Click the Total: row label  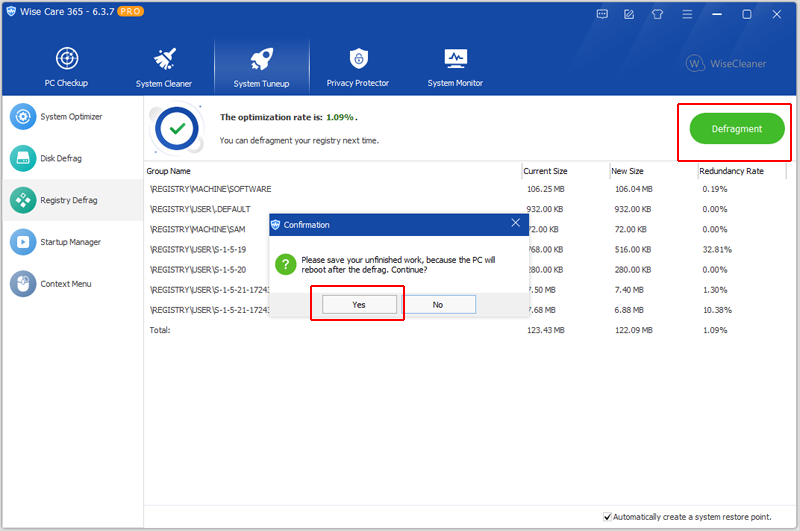(160, 330)
